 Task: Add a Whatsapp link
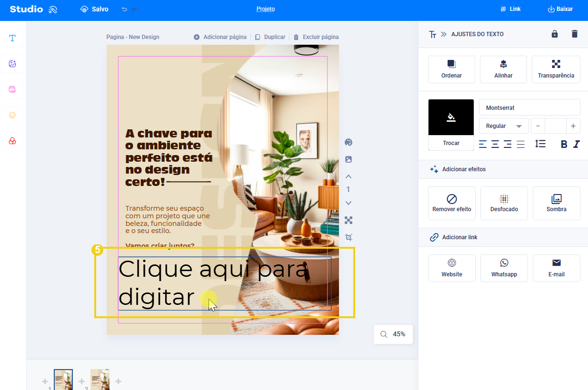point(504,268)
